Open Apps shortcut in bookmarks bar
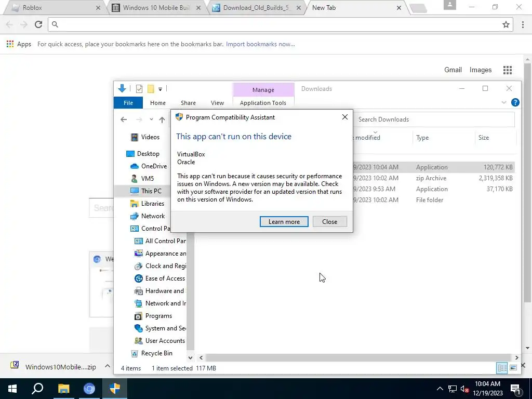The image size is (532, 399). click(19, 44)
